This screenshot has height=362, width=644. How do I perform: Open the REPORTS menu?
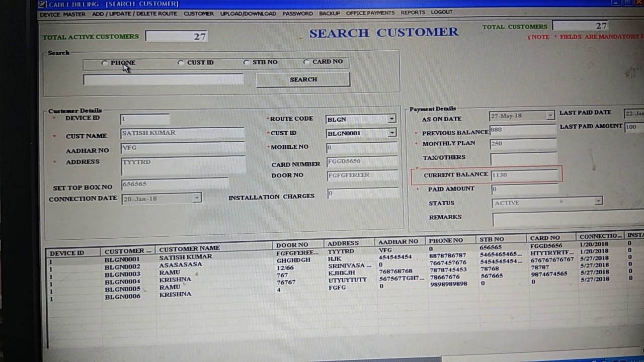[413, 13]
